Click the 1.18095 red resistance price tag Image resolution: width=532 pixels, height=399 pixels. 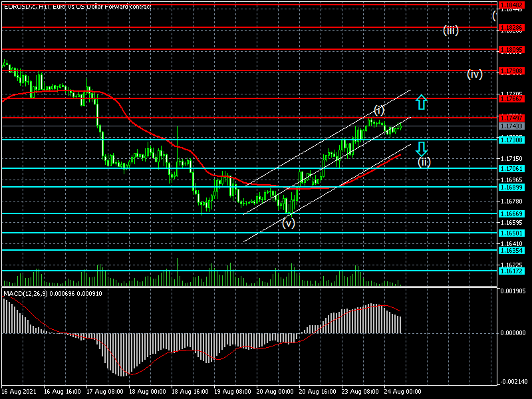pyautogui.click(x=512, y=50)
